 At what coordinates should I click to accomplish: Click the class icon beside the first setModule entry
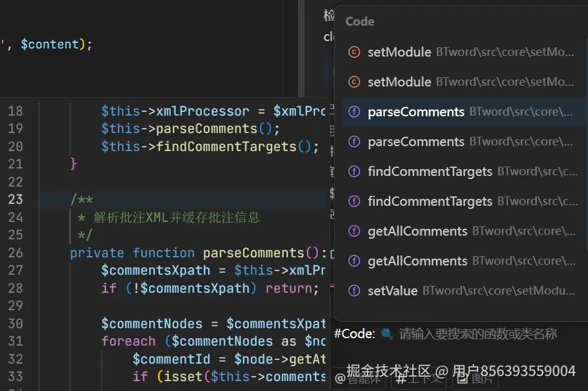(x=354, y=53)
